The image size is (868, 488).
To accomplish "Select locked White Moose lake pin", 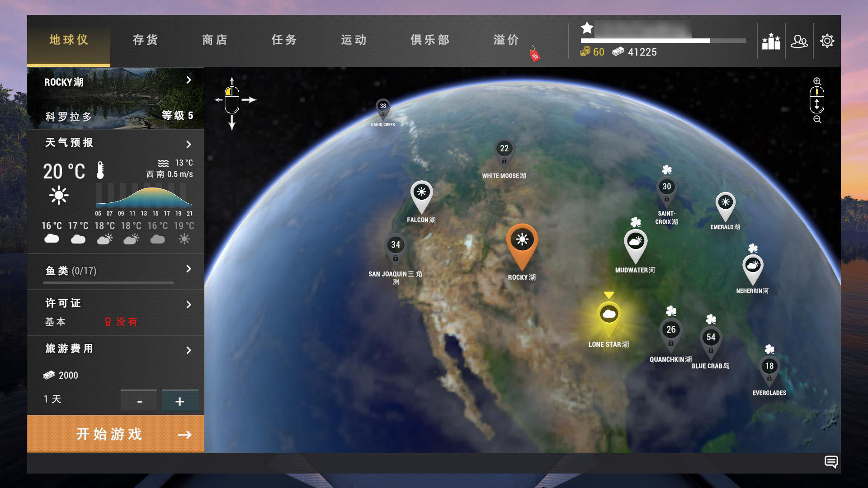I will point(504,151).
